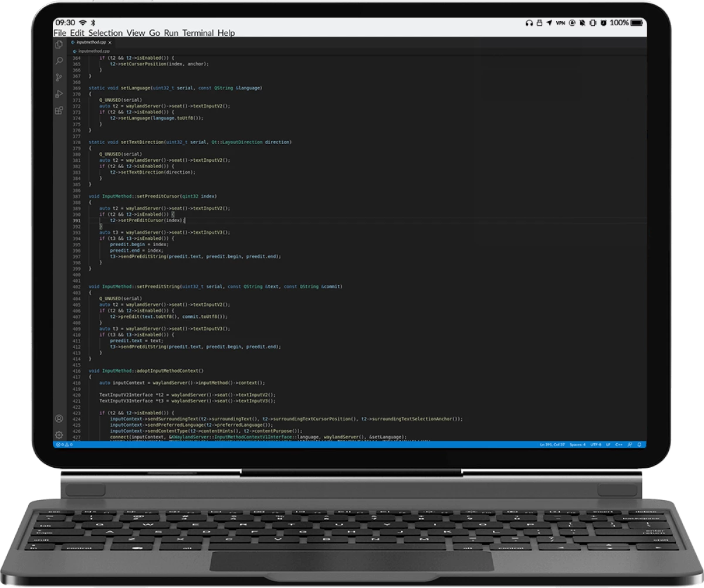
Task: Open the Search icon in the Activity Bar
Action: (59, 61)
